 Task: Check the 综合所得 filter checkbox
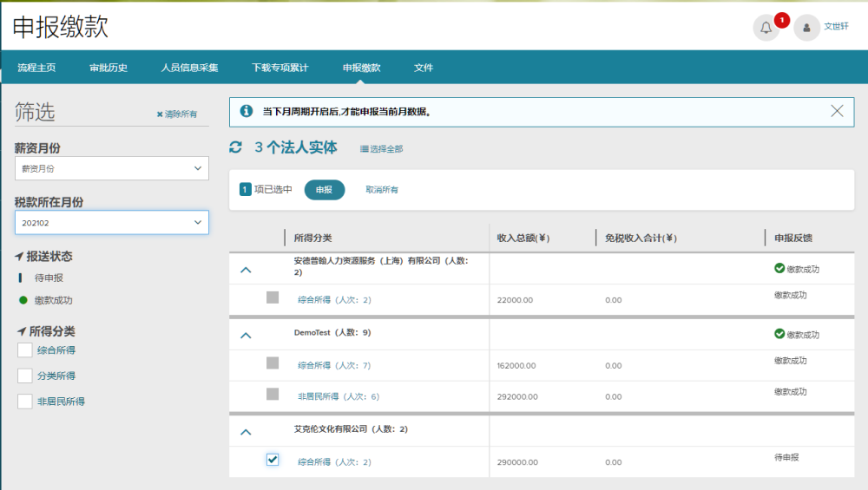pyautogui.click(x=25, y=350)
